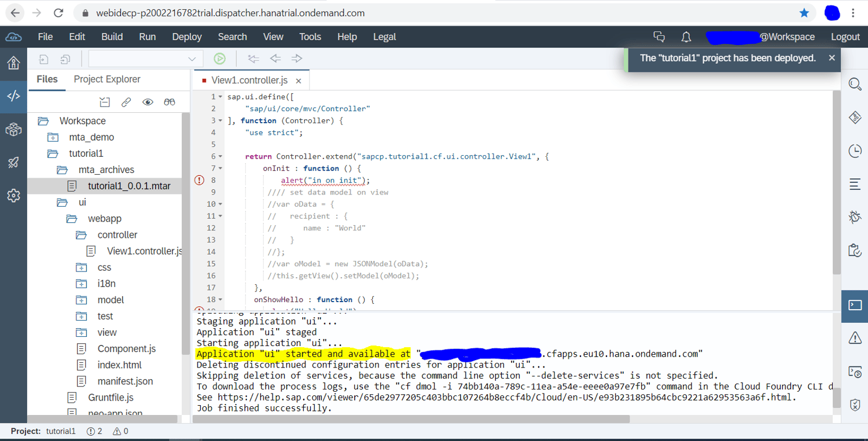The image size is (868, 441).
Task: Click the Outline icon on the right sidebar
Action: [x=855, y=184]
